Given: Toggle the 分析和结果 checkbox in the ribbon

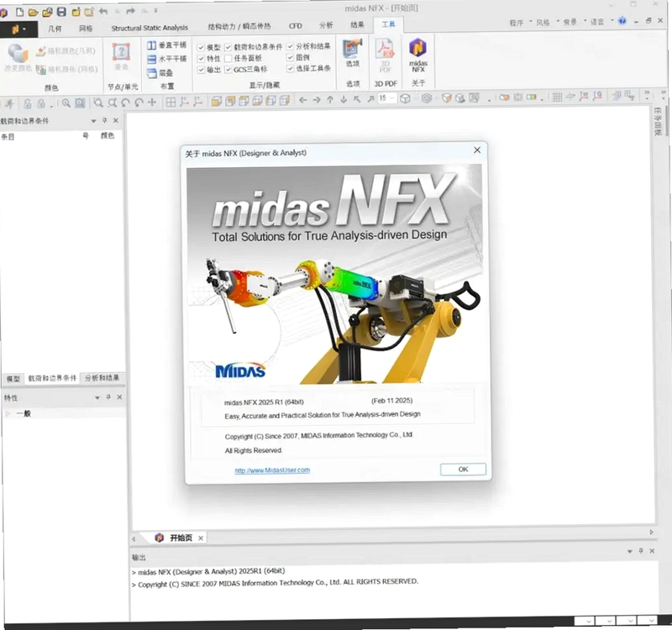Looking at the screenshot, I should [290, 46].
